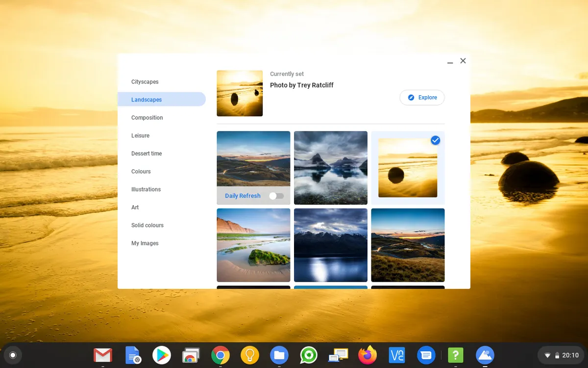The height and width of the screenshot is (368, 588).
Task: Open Google Keep from the shelf
Action: pos(249,355)
